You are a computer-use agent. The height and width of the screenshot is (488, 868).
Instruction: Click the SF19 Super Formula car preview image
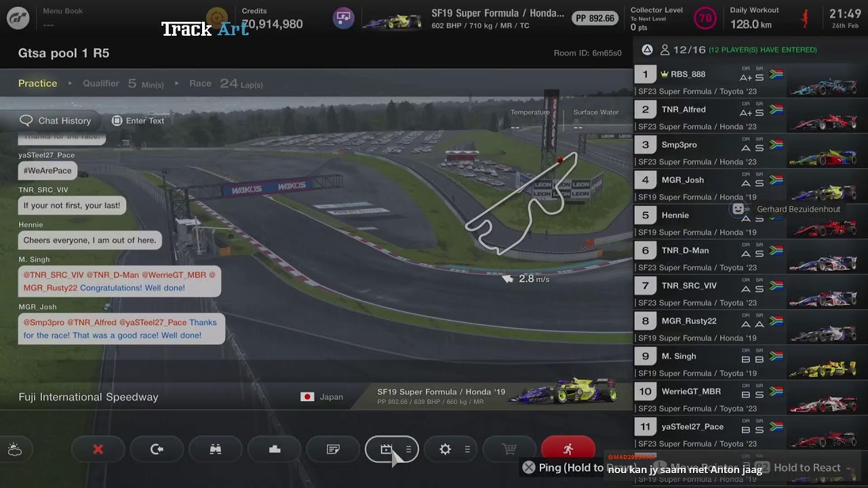(x=564, y=392)
